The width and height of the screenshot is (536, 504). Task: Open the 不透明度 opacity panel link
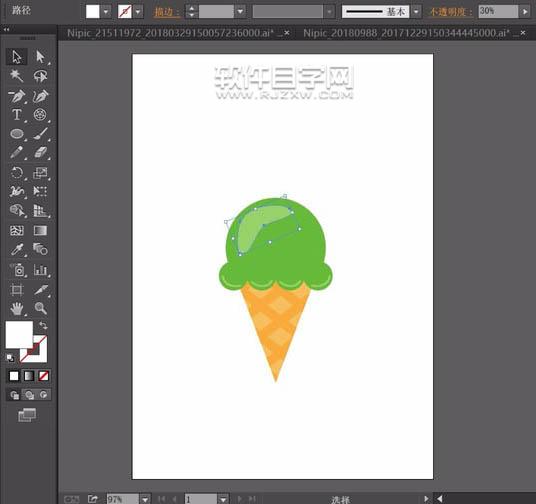click(x=451, y=12)
